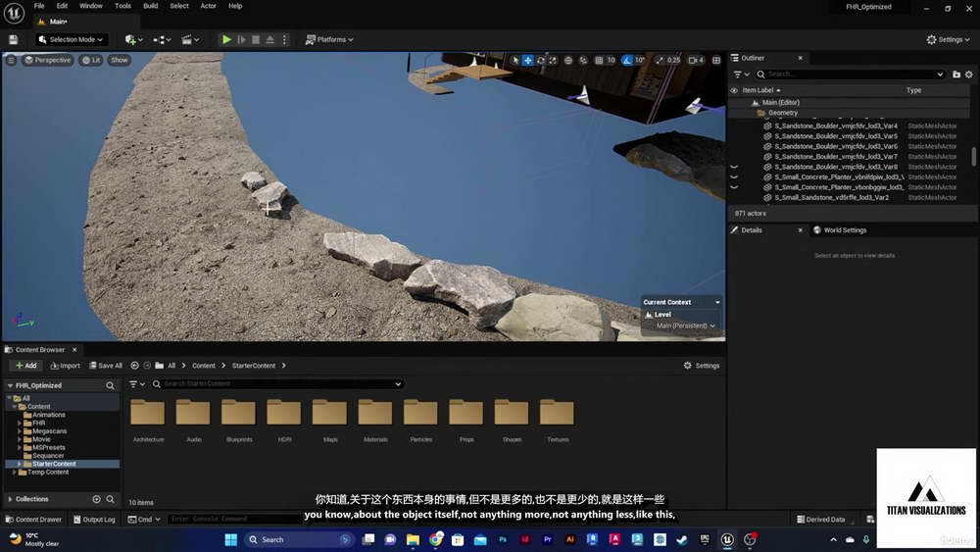Expand the Temp Content folder in the tree
This screenshot has width=980, height=552.
14,472
